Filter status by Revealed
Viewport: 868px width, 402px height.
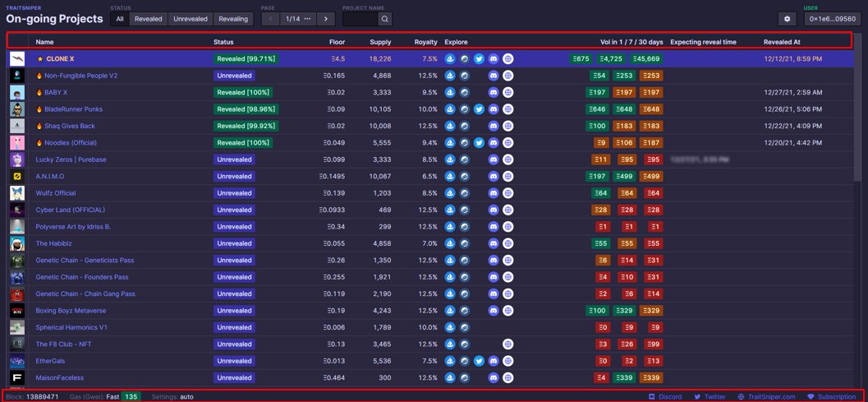[149, 19]
